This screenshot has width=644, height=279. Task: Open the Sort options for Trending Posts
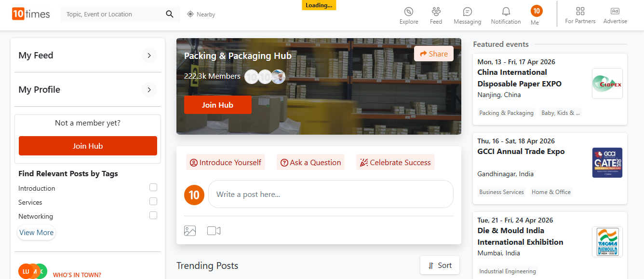pyautogui.click(x=439, y=265)
